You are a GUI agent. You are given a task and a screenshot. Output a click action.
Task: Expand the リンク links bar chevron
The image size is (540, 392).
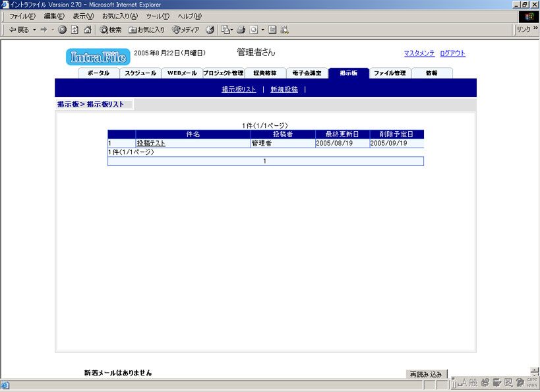click(535, 28)
